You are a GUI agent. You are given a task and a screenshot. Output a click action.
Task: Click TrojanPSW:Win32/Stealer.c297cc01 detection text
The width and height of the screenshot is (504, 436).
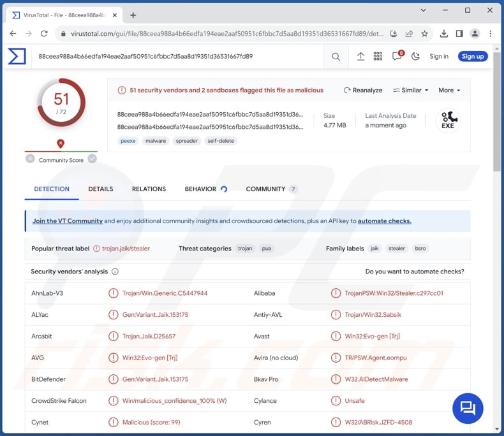(394, 293)
